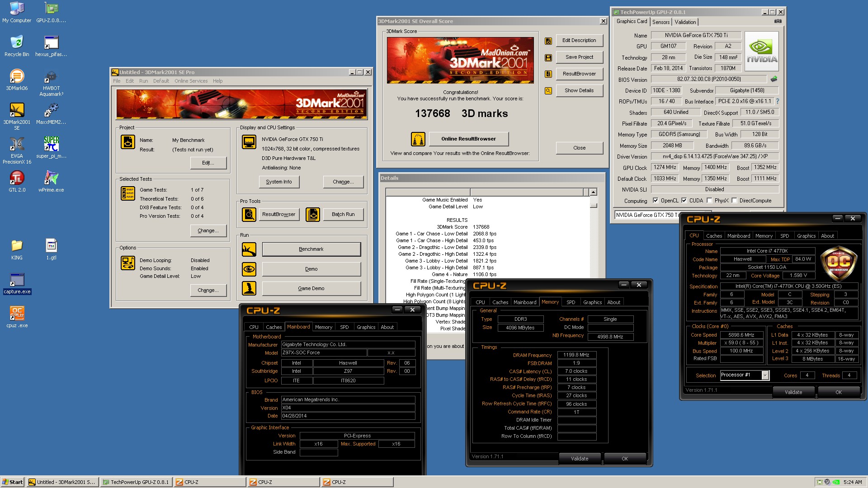
Task: Open the File menu in 3DMark2001
Action: (117, 81)
